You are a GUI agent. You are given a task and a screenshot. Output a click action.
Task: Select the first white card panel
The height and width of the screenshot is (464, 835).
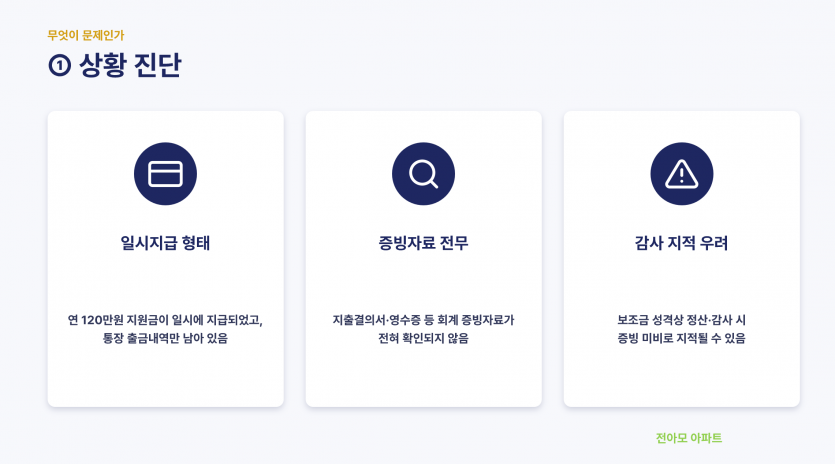166,259
